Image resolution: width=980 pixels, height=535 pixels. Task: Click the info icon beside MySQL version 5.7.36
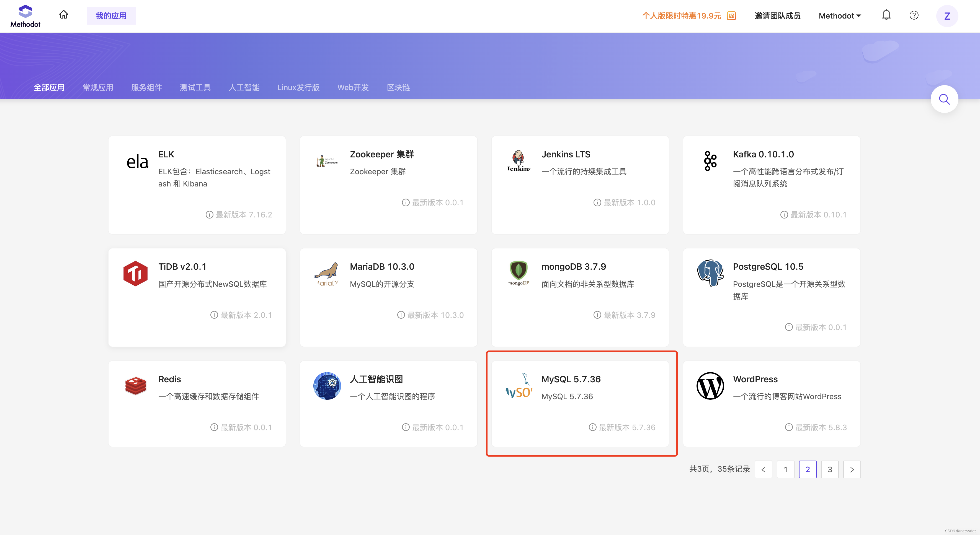point(592,427)
